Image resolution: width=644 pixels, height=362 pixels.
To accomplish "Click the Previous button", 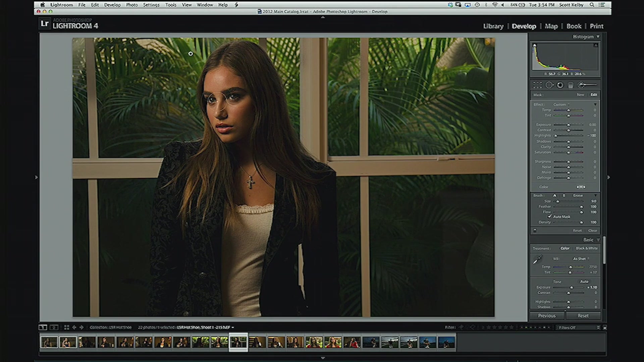I will (547, 316).
